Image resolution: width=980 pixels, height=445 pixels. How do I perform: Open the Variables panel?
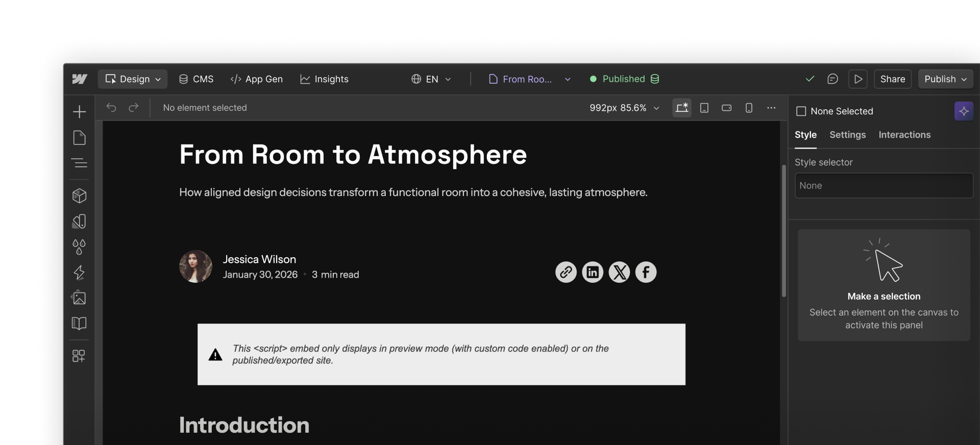point(79,221)
